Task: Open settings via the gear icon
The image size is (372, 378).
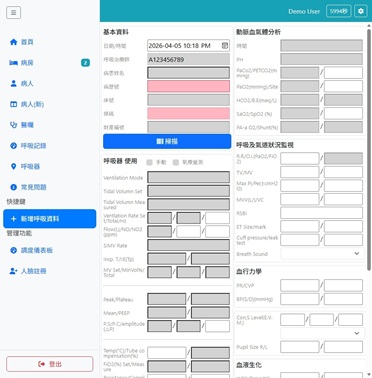Action: 361,11
